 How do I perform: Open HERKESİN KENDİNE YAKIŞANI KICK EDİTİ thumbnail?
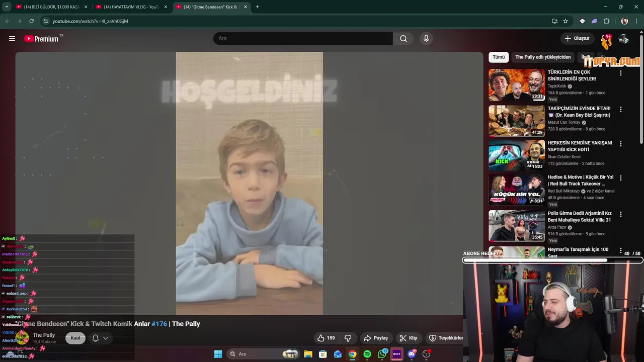click(517, 155)
